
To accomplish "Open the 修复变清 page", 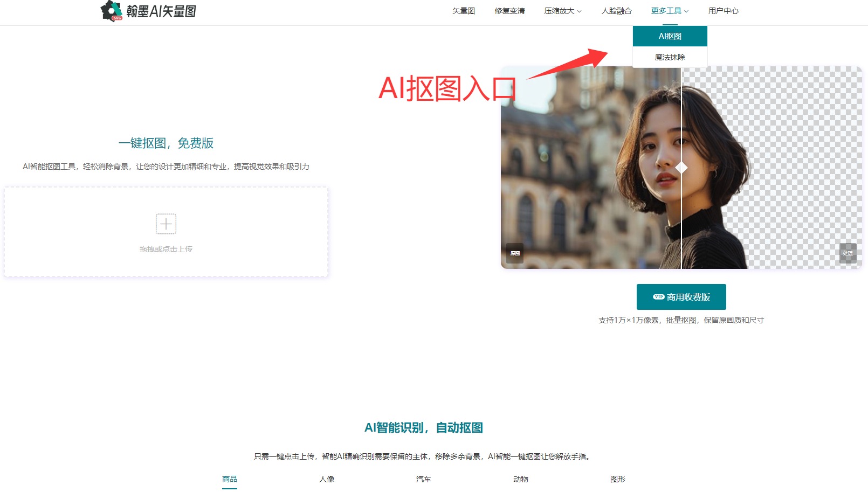I will pyautogui.click(x=509, y=11).
